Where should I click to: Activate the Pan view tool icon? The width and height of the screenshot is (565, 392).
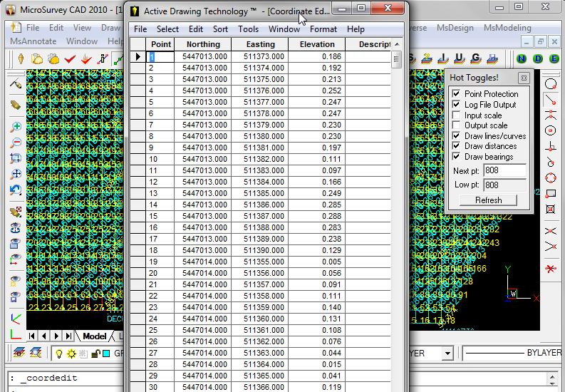coord(16,174)
